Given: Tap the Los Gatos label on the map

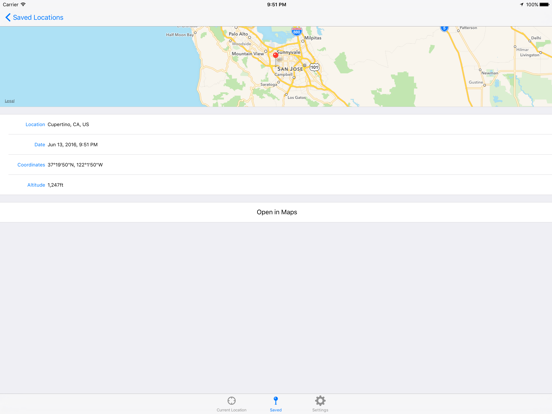Looking at the screenshot, I should point(297,97).
